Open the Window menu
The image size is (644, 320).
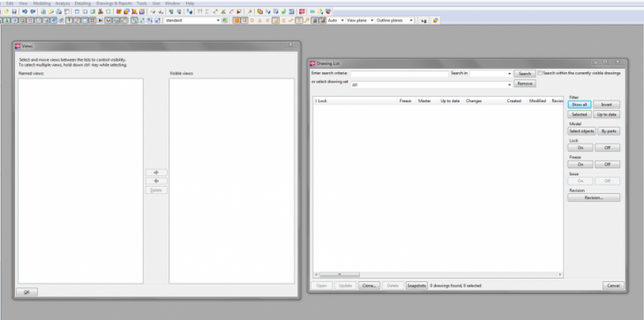pyautogui.click(x=172, y=4)
